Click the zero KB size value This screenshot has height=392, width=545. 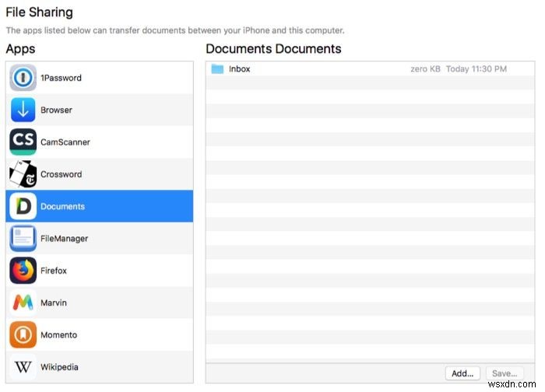(425, 68)
